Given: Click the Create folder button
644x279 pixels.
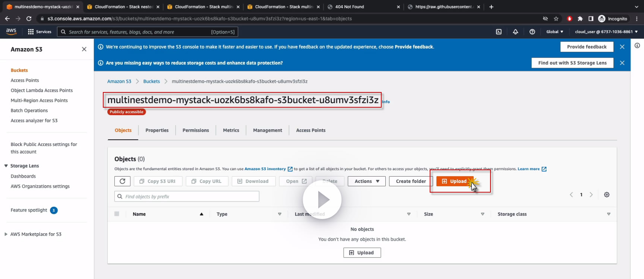Looking at the screenshot, I should 411,181.
